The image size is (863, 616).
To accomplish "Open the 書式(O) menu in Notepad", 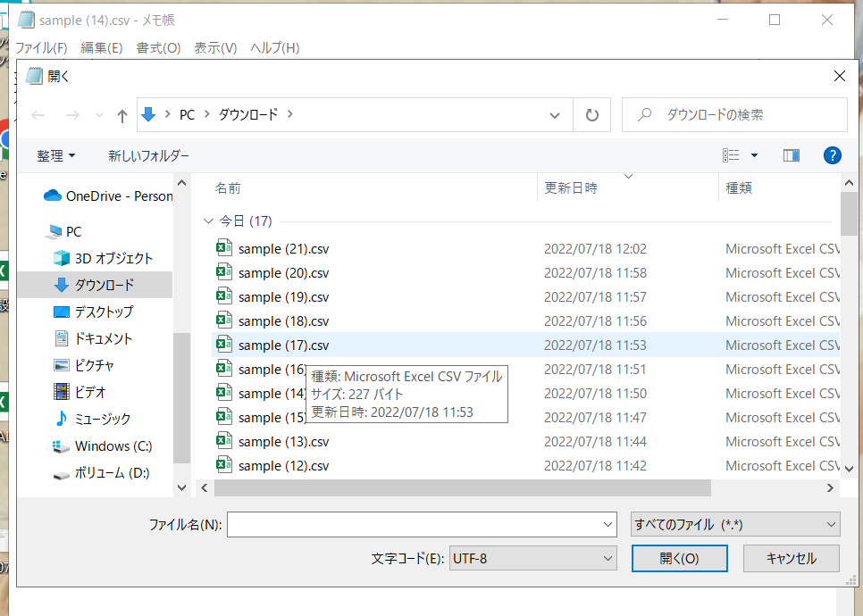I will [x=158, y=47].
